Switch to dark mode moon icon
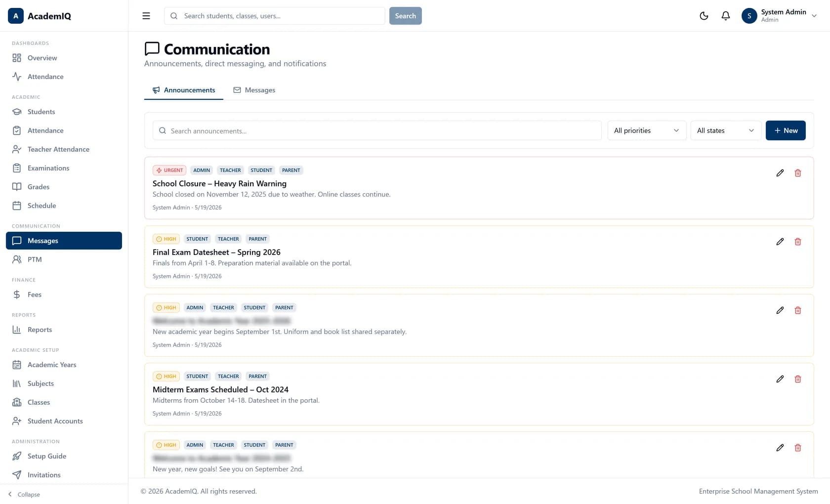The height and width of the screenshot is (504, 830). tap(704, 16)
